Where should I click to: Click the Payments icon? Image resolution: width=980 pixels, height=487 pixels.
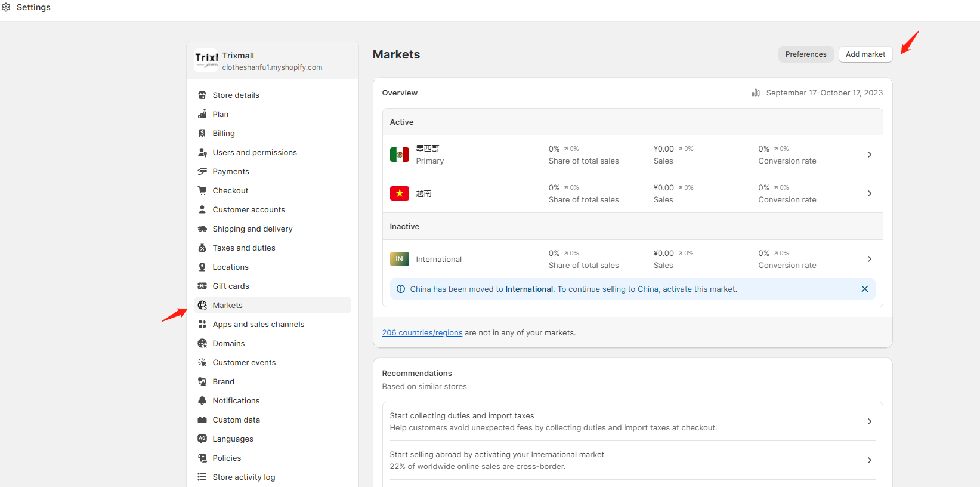click(x=202, y=171)
